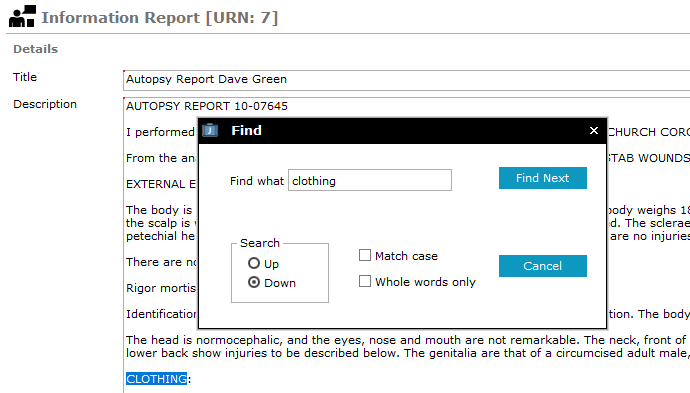Click the Search group label
Image resolution: width=690 pixels, height=393 pixels.
260,243
